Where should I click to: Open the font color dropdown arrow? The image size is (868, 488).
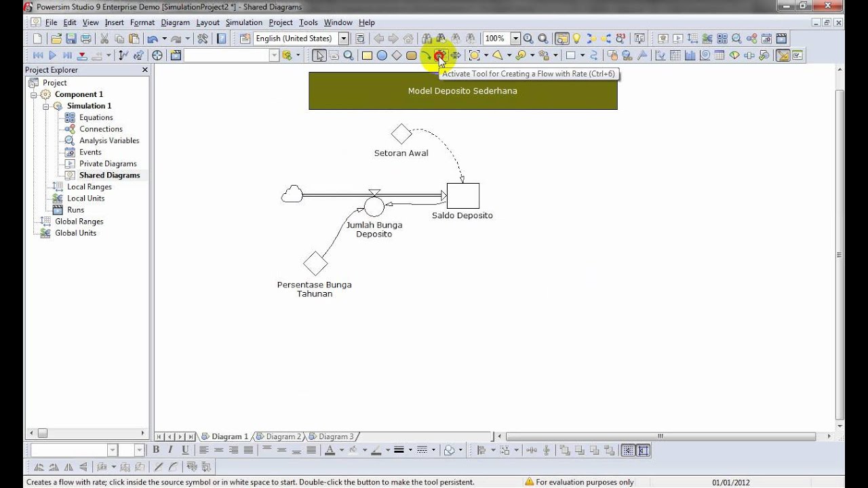tap(341, 450)
